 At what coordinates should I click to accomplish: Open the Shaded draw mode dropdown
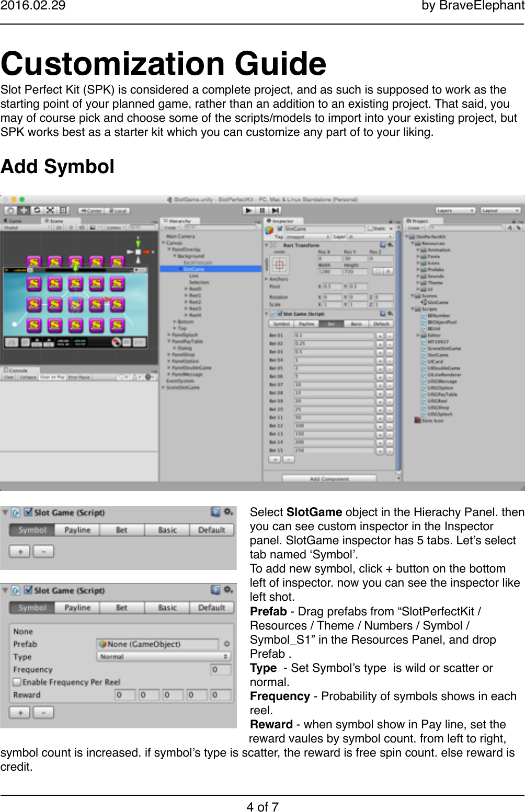pyautogui.click(x=27, y=228)
